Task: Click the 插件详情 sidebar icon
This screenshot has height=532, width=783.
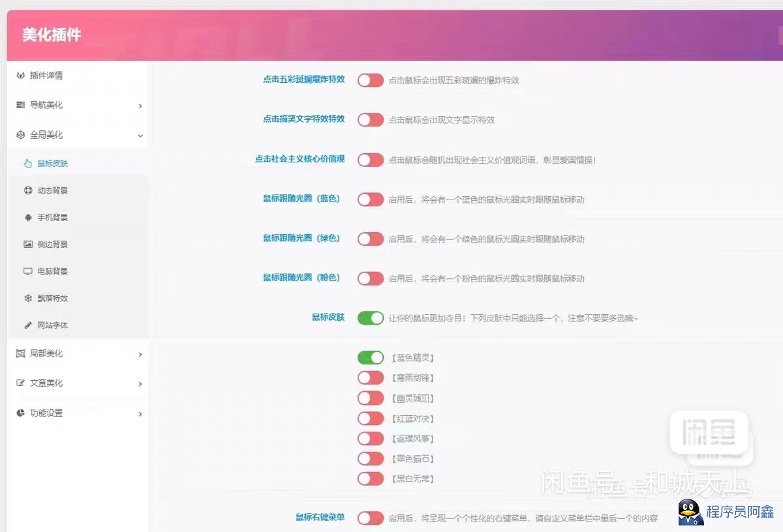Action: click(21, 76)
